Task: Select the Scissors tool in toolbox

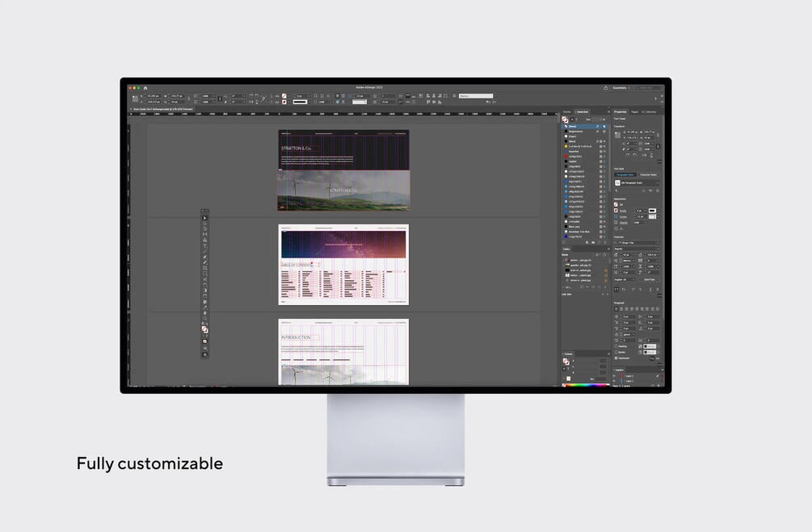Action: pyautogui.click(x=204, y=279)
